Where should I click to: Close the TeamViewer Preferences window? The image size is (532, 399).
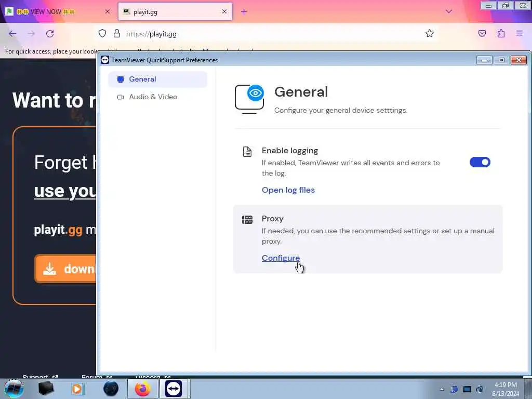pos(518,60)
